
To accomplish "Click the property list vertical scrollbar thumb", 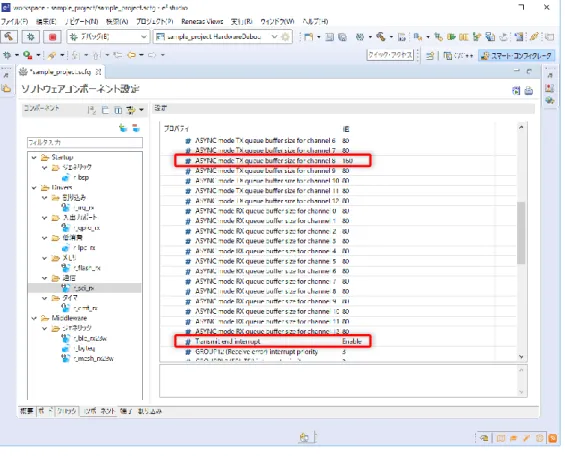I will point(521,233).
